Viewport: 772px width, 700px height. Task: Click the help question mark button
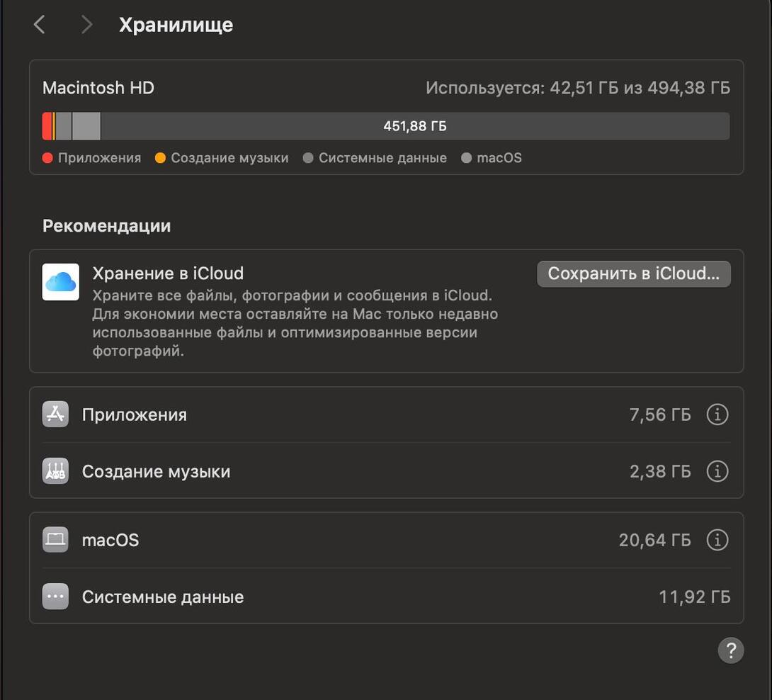coord(730,650)
